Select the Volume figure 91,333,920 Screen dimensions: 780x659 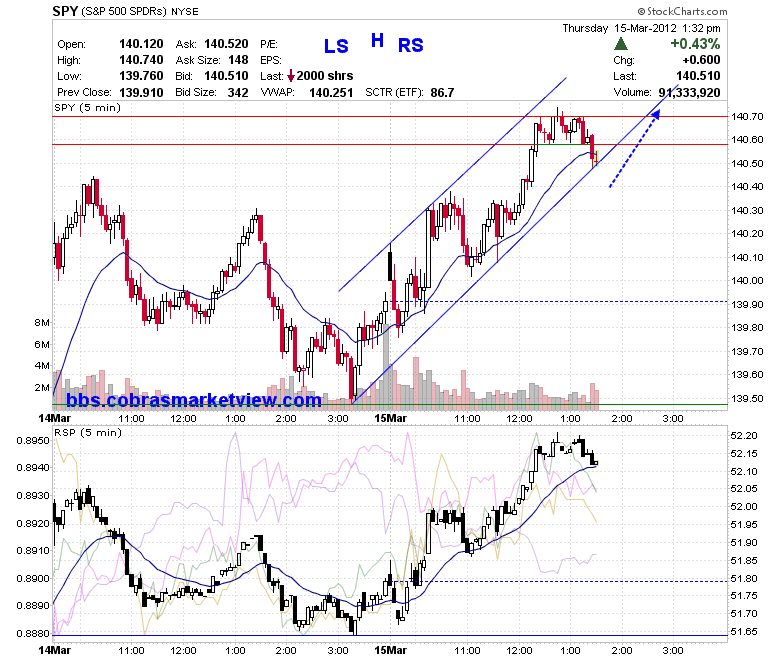(689, 93)
